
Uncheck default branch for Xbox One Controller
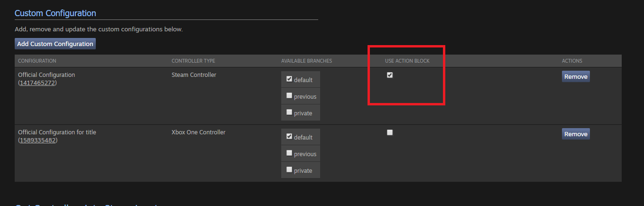point(289,137)
